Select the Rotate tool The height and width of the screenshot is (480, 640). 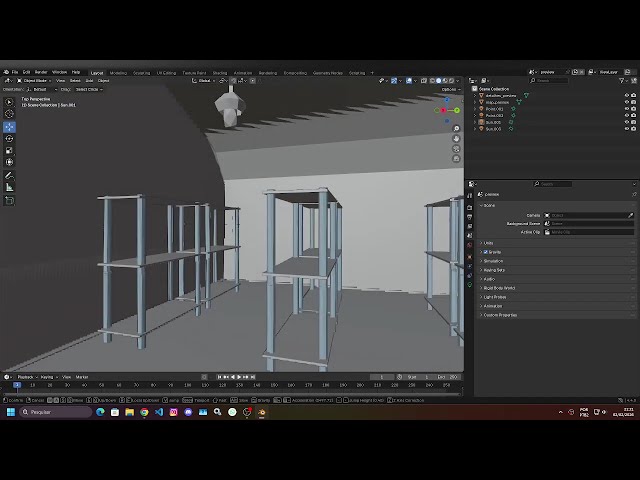click(9, 139)
